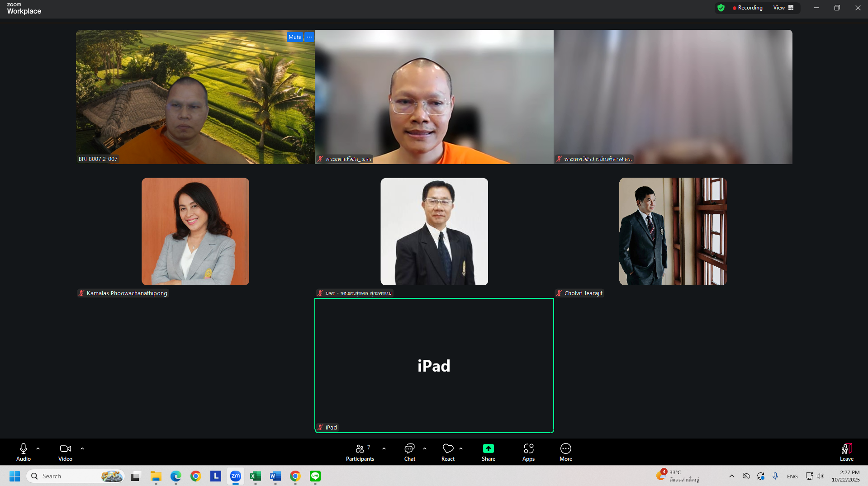The width and height of the screenshot is (868, 486).
Task: Click the React heart icon
Action: [448, 452]
